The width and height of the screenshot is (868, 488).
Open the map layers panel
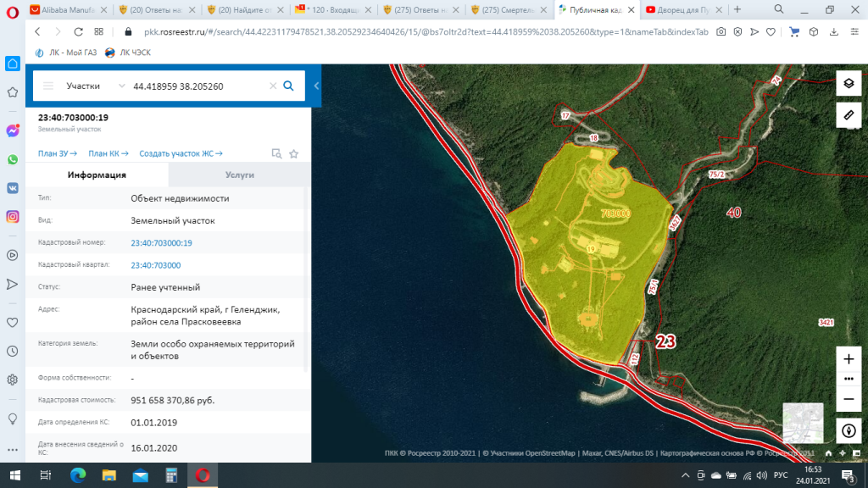click(849, 83)
